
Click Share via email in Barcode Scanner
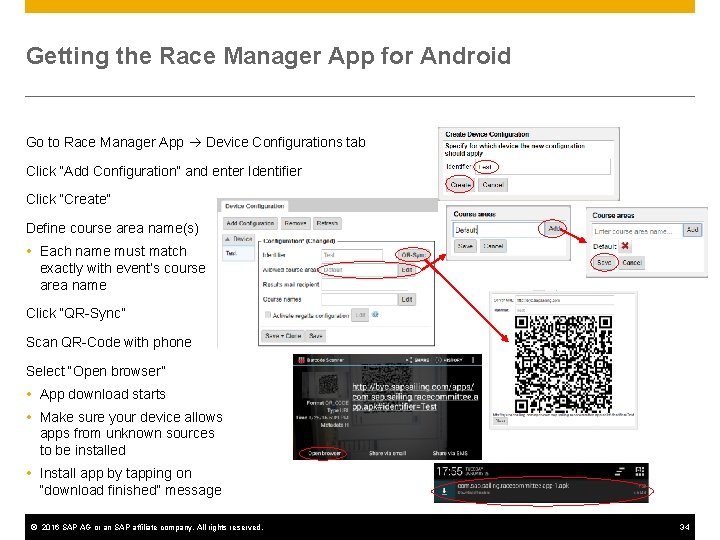[x=388, y=453]
